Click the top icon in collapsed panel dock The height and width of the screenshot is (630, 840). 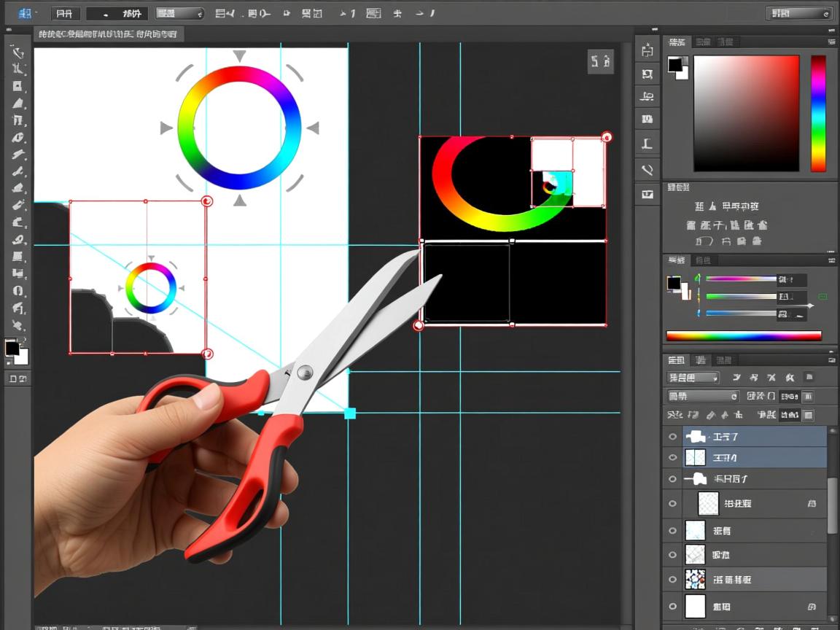[x=647, y=50]
